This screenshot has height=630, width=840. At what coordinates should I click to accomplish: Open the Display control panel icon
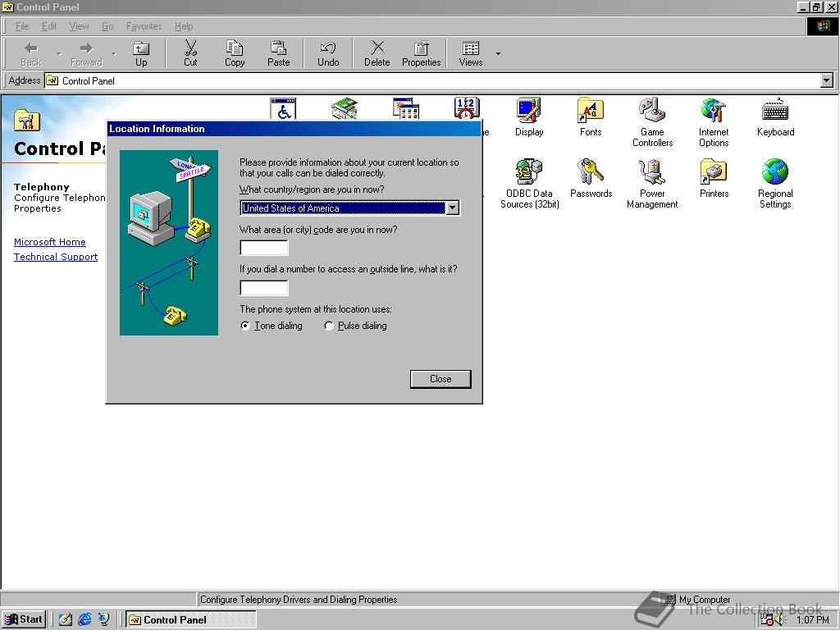[x=529, y=117]
